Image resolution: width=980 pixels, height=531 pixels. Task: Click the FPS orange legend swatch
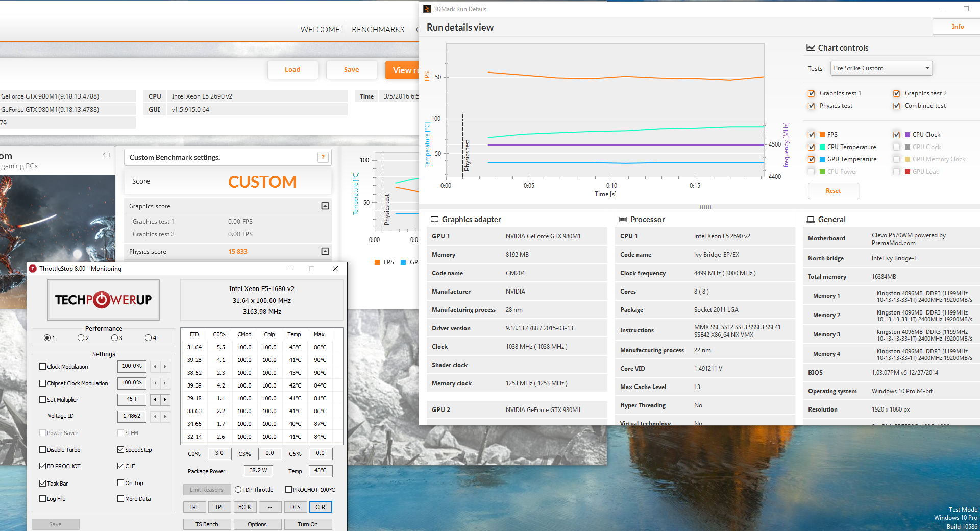[377, 262]
